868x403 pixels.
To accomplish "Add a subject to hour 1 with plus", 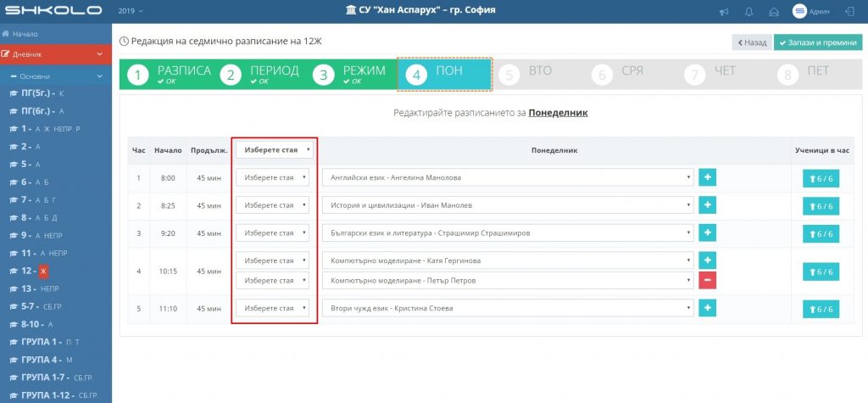I will [708, 177].
